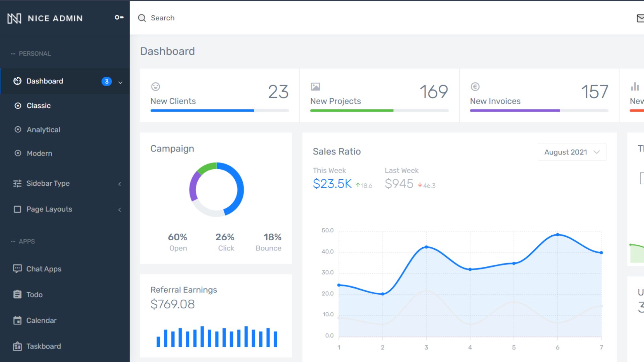Image resolution: width=644 pixels, height=362 pixels.
Task: Click the New Projects green progress bar
Action: coord(352,111)
